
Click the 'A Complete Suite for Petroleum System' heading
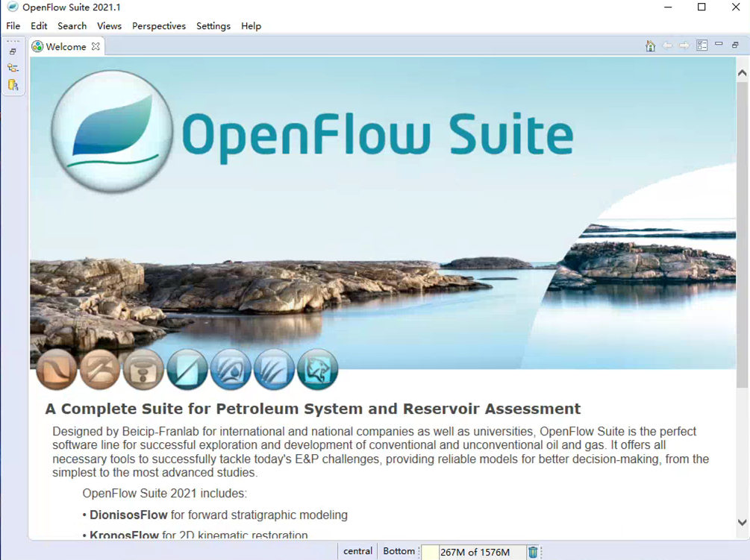pyautogui.click(x=313, y=409)
